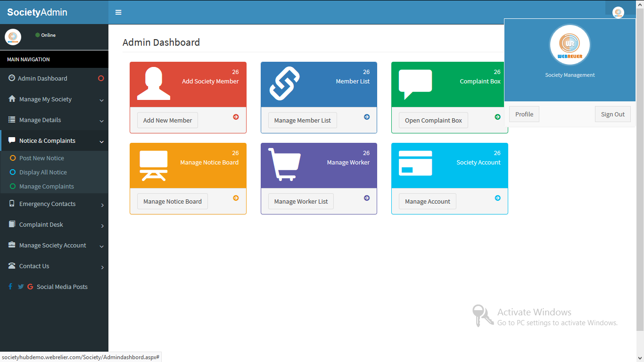Select Post New Notice from the sidebar
Screen dimensions: 644x362
pyautogui.click(x=43, y=157)
